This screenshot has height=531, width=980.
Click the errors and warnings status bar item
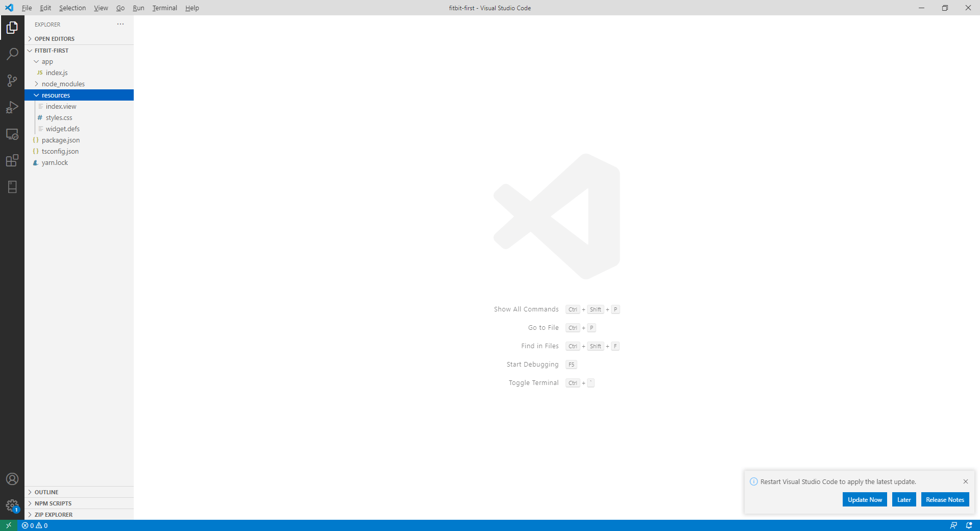(34, 525)
